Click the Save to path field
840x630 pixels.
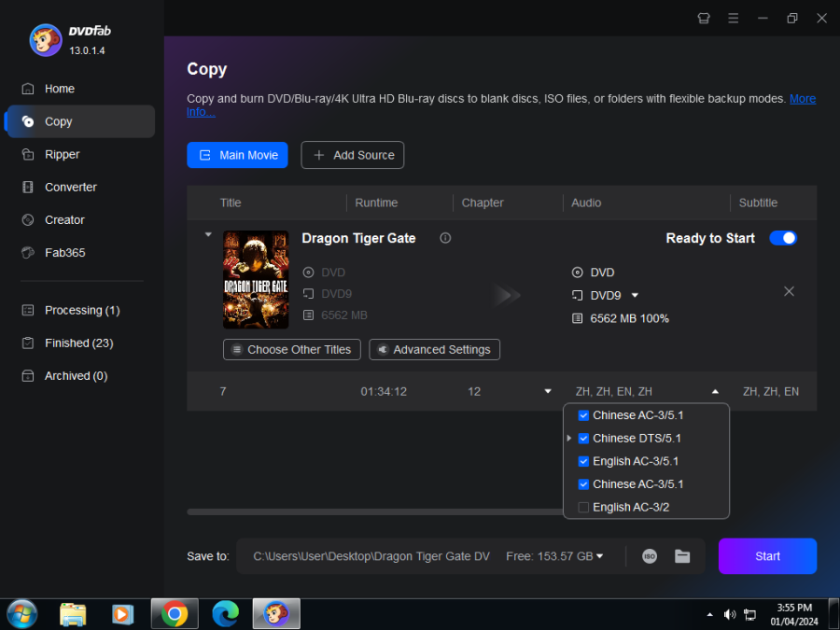371,556
